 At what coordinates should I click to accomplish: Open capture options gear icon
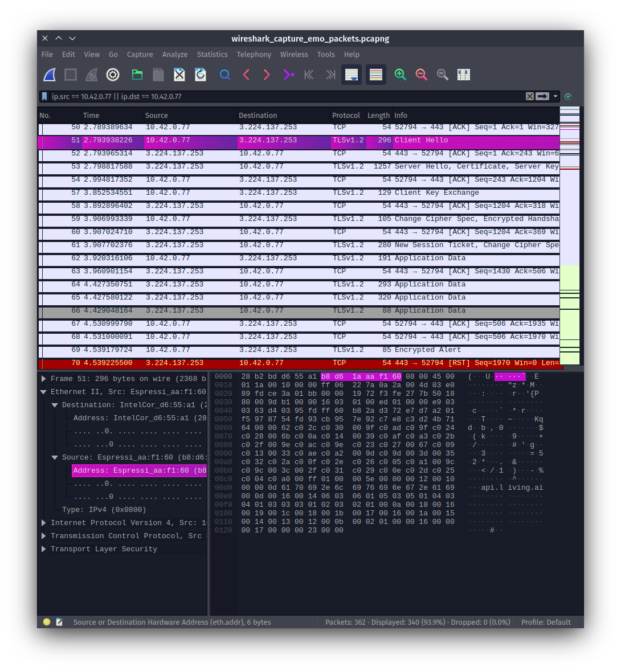[113, 75]
